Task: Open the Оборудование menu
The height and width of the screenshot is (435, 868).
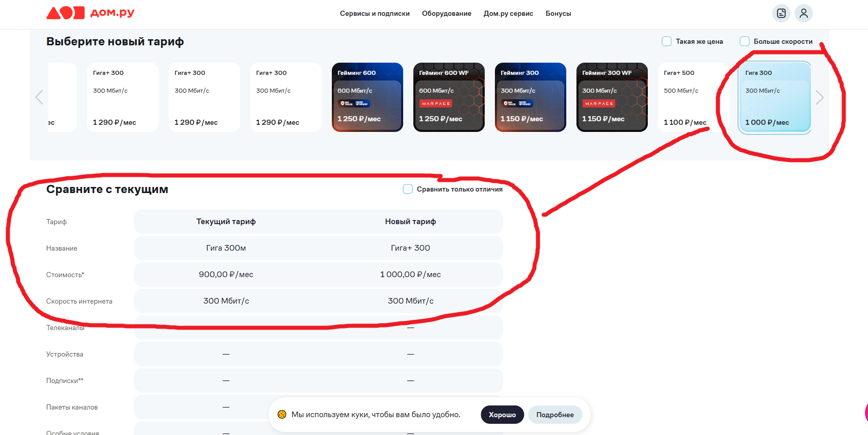Action: point(446,14)
